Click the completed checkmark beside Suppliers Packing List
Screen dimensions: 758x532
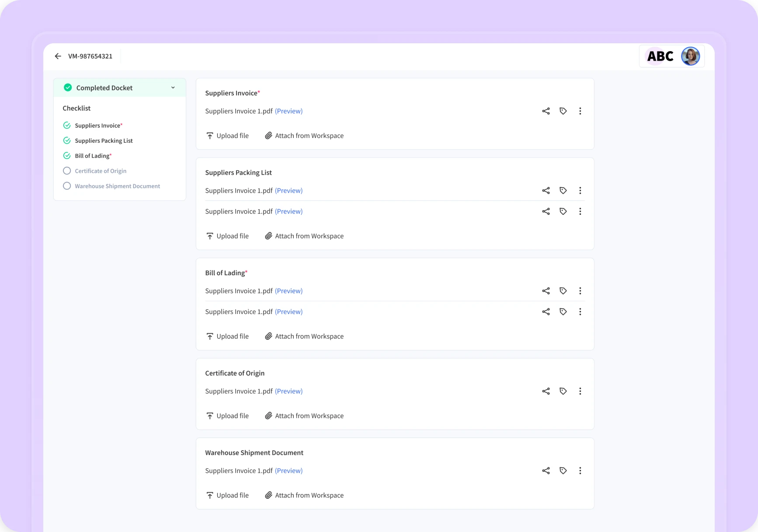tap(67, 140)
